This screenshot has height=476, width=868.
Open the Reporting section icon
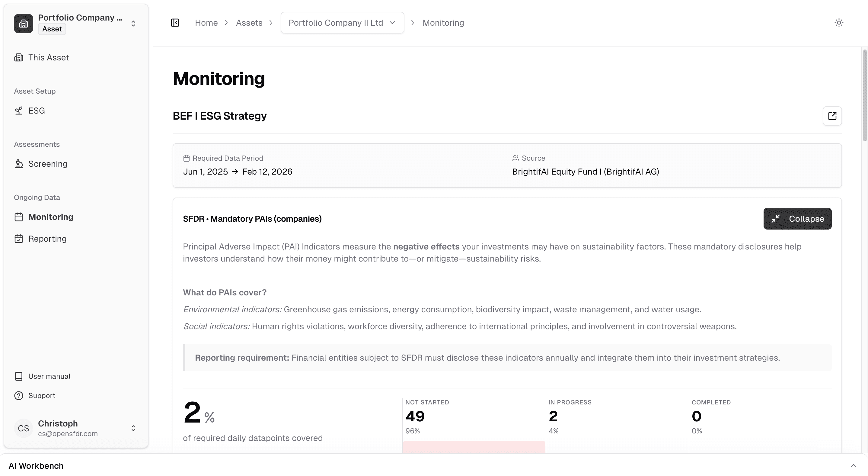(19, 238)
